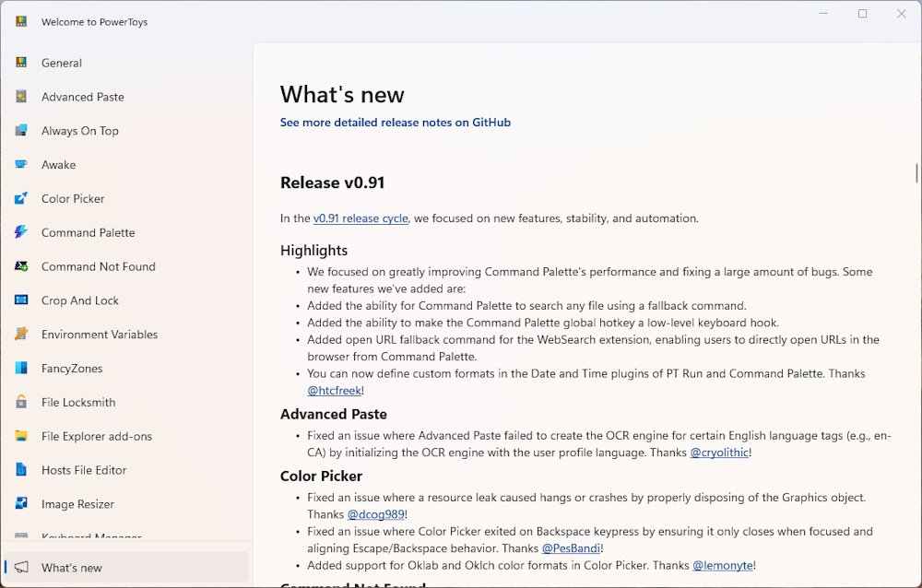Open the @dcog989 profile link
This screenshot has height=588, width=922.
[x=376, y=514]
